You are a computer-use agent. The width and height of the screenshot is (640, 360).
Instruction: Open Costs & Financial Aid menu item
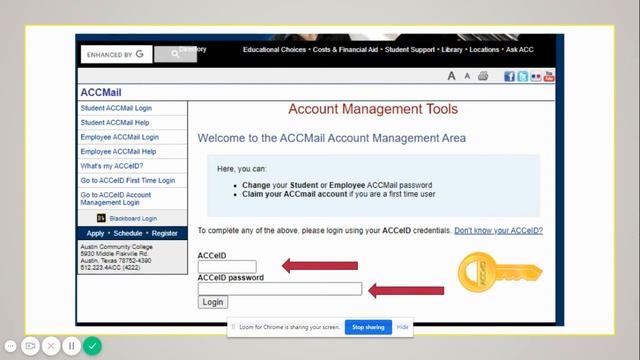click(345, 50)
